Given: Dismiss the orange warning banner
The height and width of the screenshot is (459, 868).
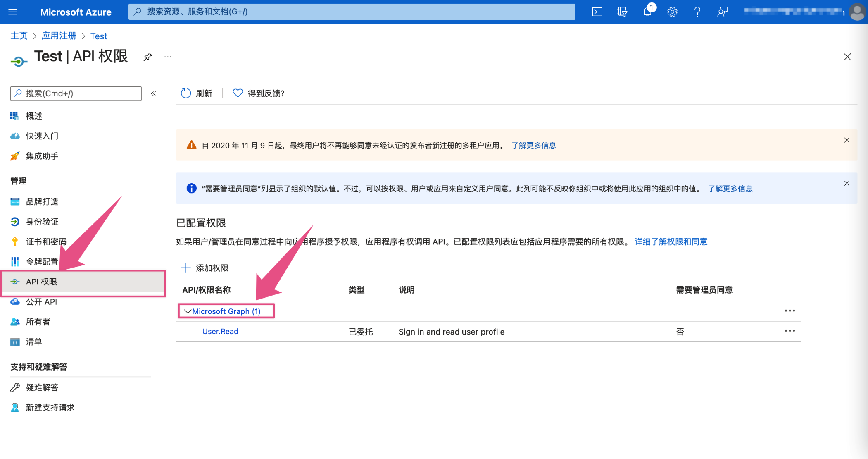Looking at the screenshot, I should [847, 140].
